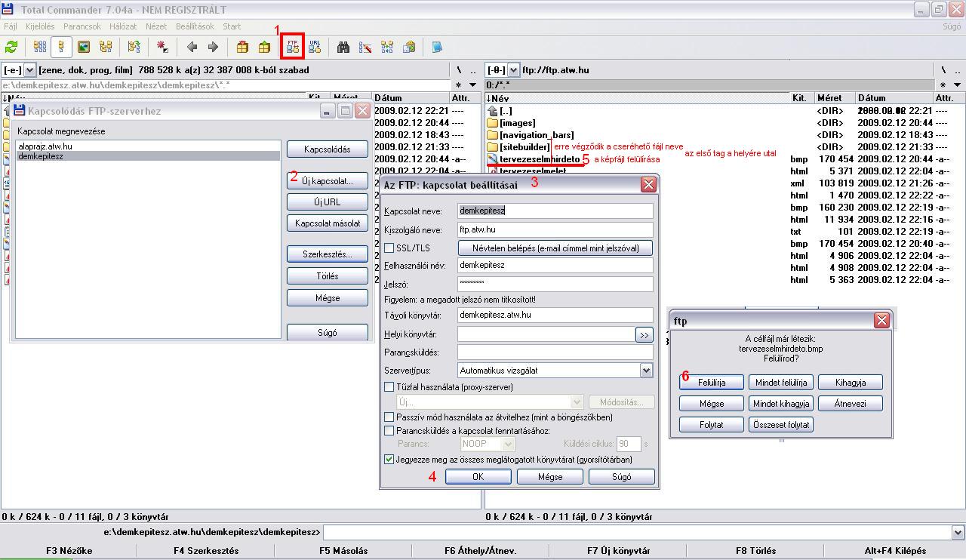Toggle Passzív mód használata checkbox

pos(389,417)
